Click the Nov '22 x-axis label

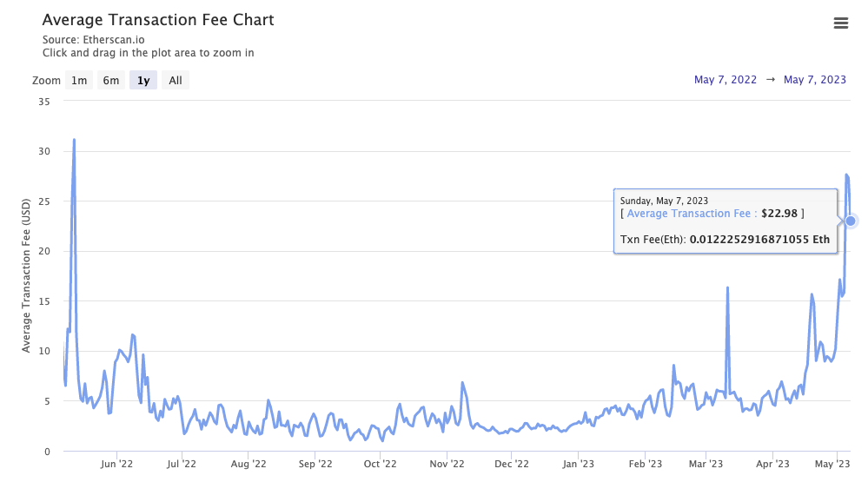click(x=446, y=465)
